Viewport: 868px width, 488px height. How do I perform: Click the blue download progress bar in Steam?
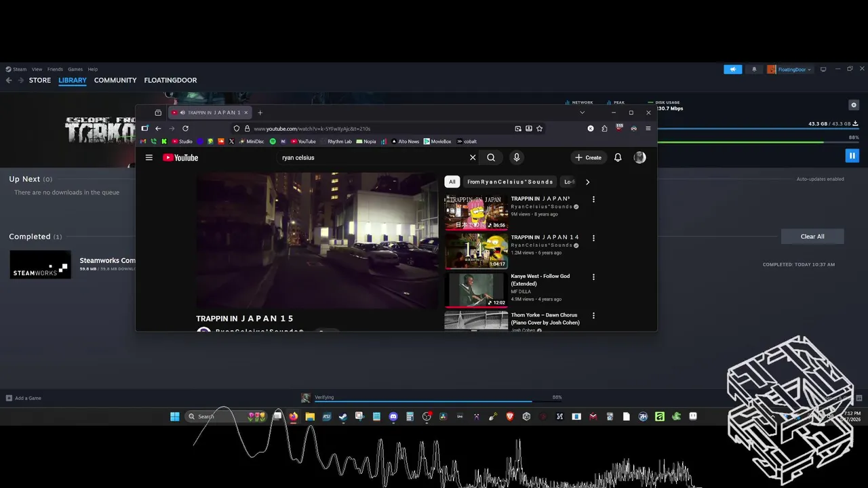pyautogui.click(x=758, y=129)
